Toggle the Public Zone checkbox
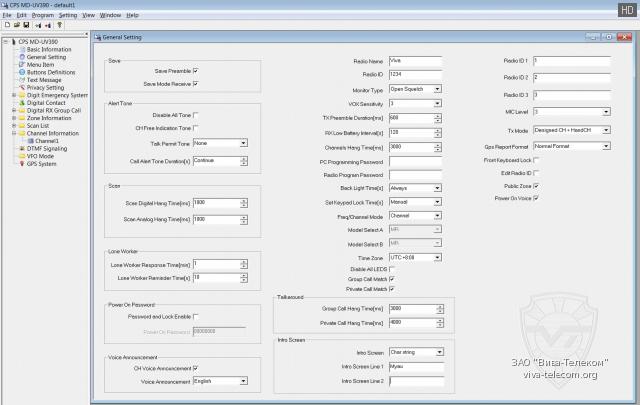Viewport: 640px width, 405px height. 537,186
